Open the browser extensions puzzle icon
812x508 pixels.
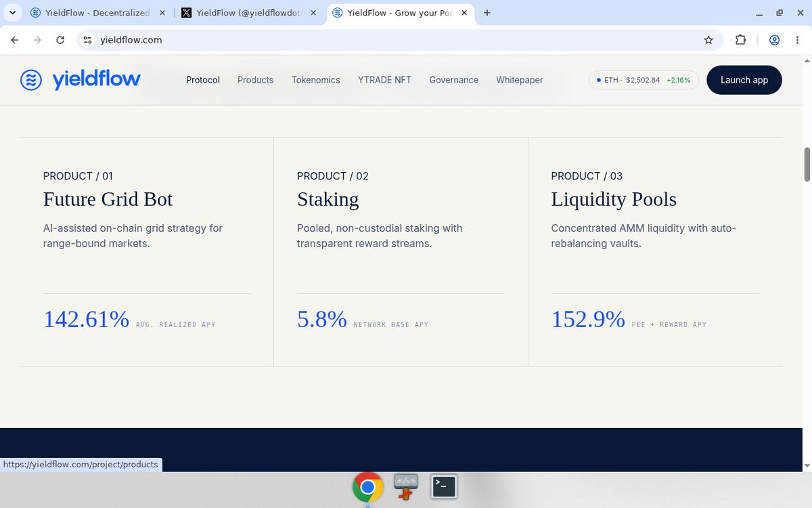pos(740,40)
